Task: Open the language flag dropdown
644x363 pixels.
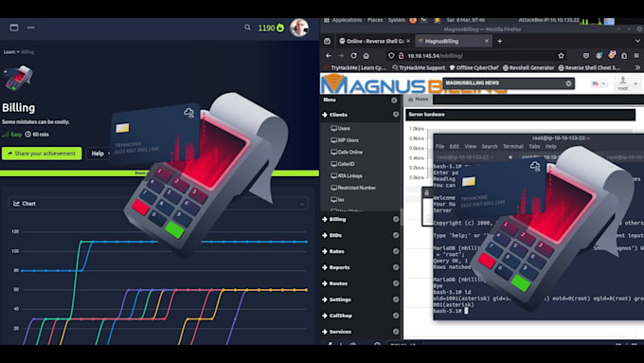Action: [599, 83]
